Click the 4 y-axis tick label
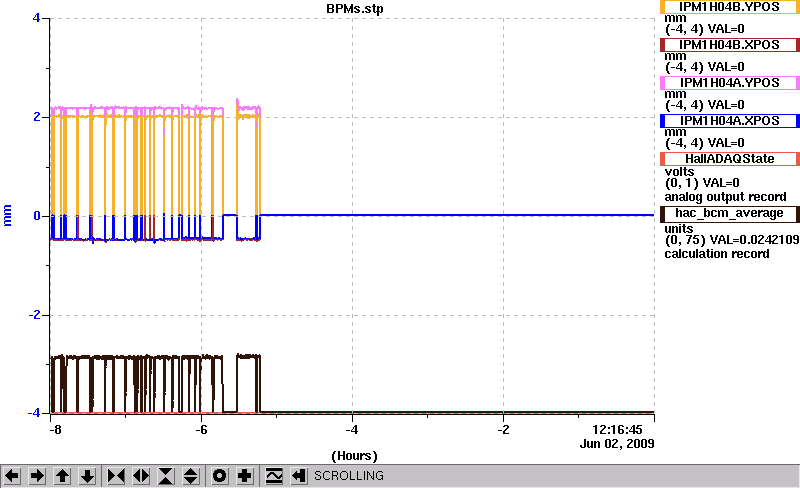Screen dimensions: 800x488 pos(36,18)
